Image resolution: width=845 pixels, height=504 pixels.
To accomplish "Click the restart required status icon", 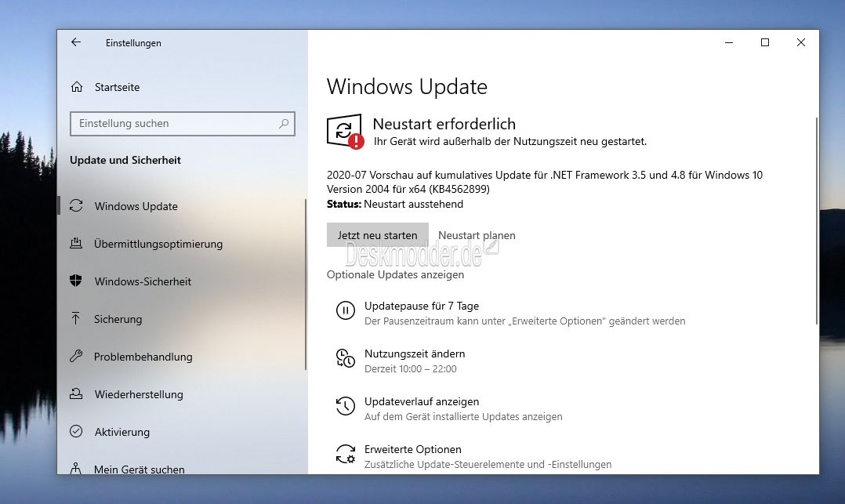I will (x=345, y=131).
